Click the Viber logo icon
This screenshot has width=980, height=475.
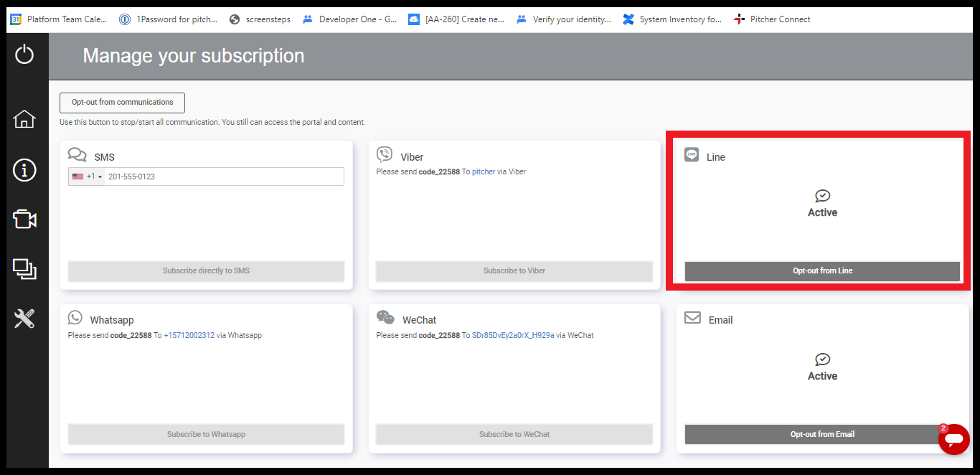click(385, 155)
